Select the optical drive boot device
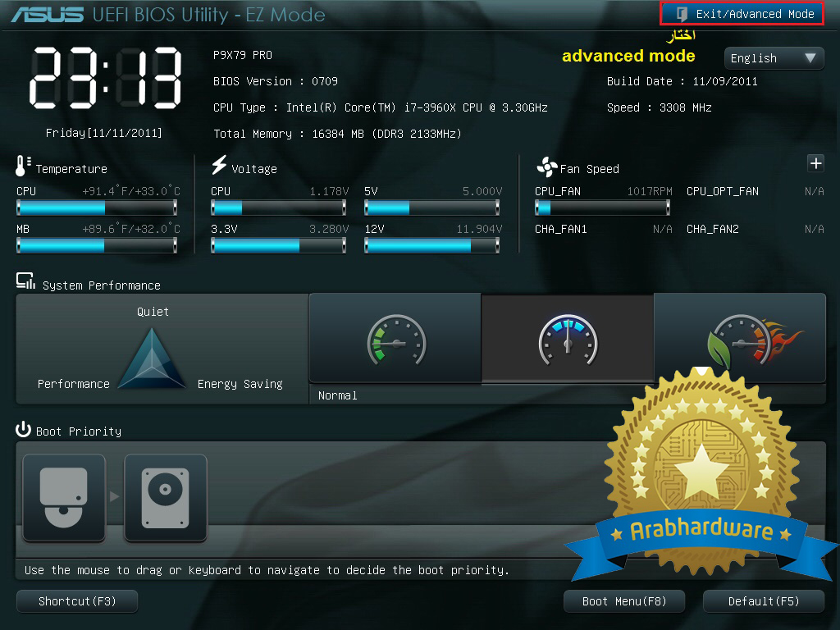The height and width of the screenshot is (630, 840). click(64, 497)
